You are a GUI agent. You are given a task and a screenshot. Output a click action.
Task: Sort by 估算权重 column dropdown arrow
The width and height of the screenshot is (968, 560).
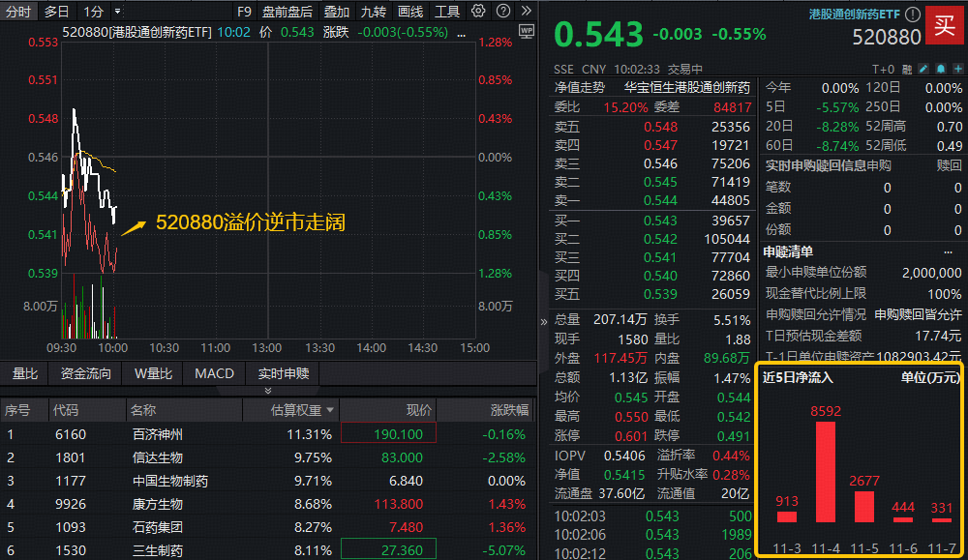(x=330, y=410)
